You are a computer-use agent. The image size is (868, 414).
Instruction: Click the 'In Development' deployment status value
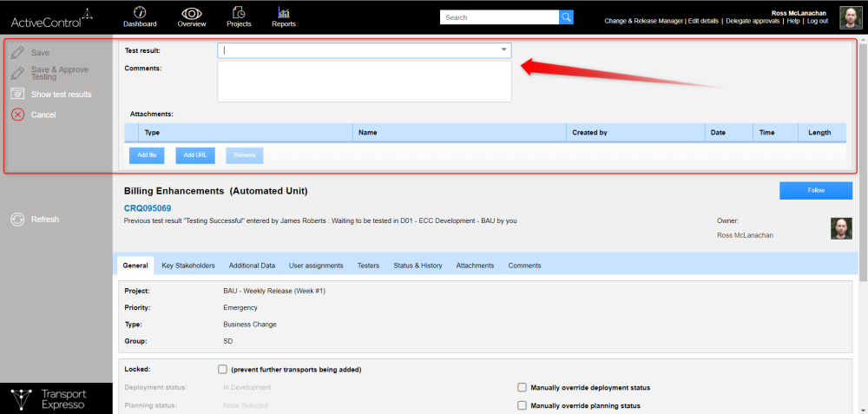point(247,387)
